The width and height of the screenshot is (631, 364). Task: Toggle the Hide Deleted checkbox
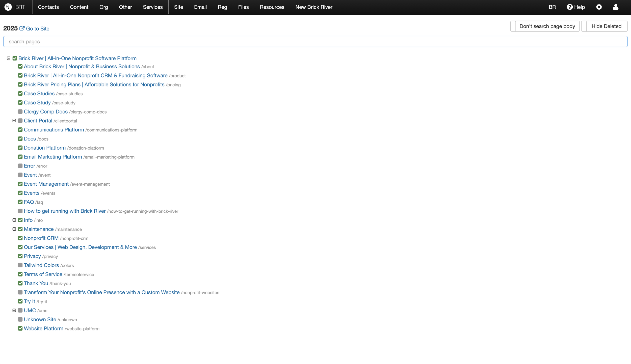pyautogui.click(x=584, y=26)
